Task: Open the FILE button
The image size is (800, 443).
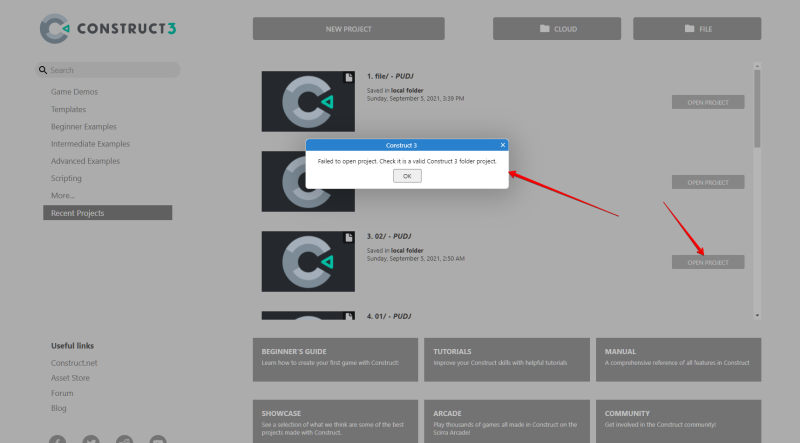Action: point(697,29)
